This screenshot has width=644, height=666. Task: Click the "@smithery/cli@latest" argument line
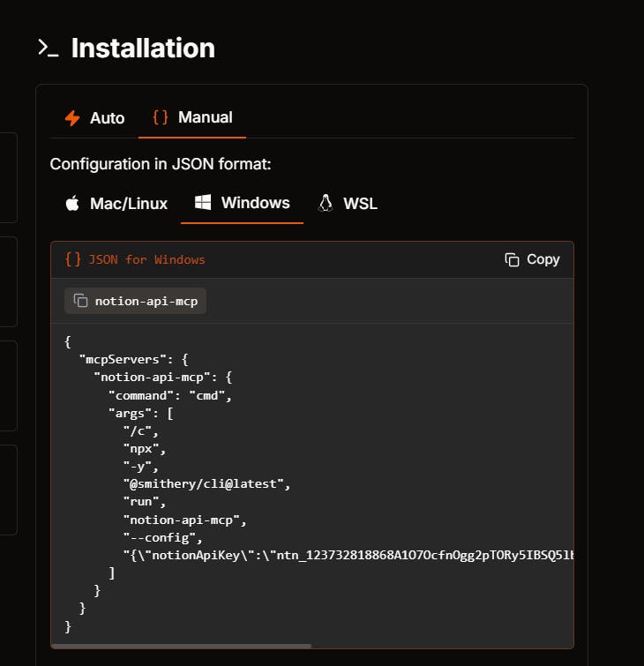click(206, 484)
